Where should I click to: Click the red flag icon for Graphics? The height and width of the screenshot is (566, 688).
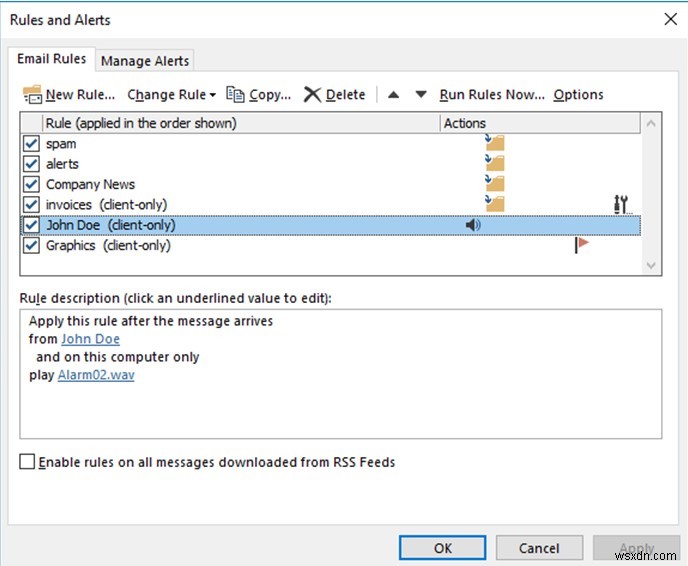(581, 245)
